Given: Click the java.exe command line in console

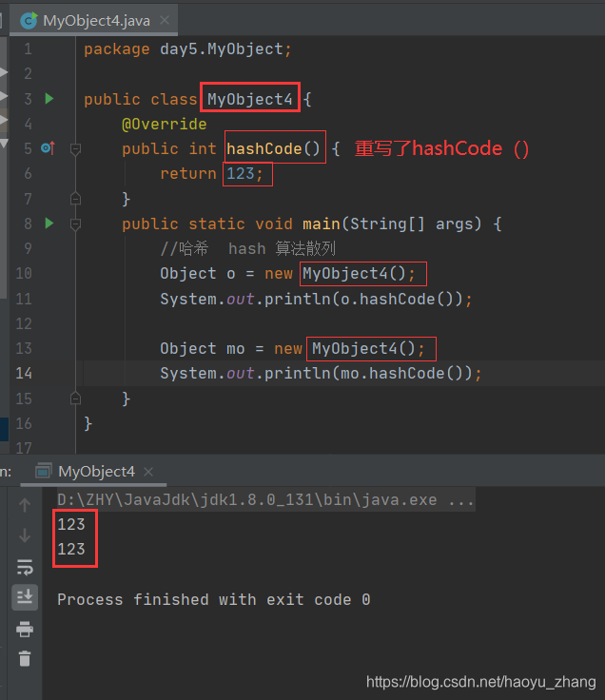Looking at the screenshot, I should click(265, 499).
